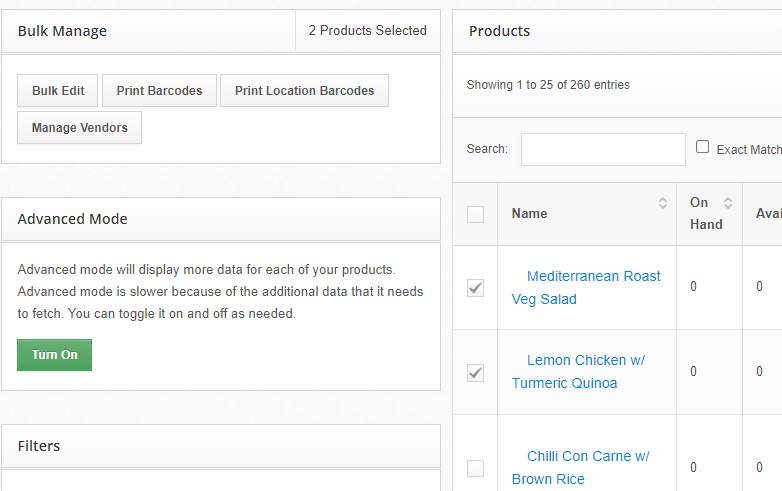The image size is (782, 491).
Task: Uncheck Lemon Chicken w/ Turmeric Quinoa checkbox
Action: pos(476,372)
